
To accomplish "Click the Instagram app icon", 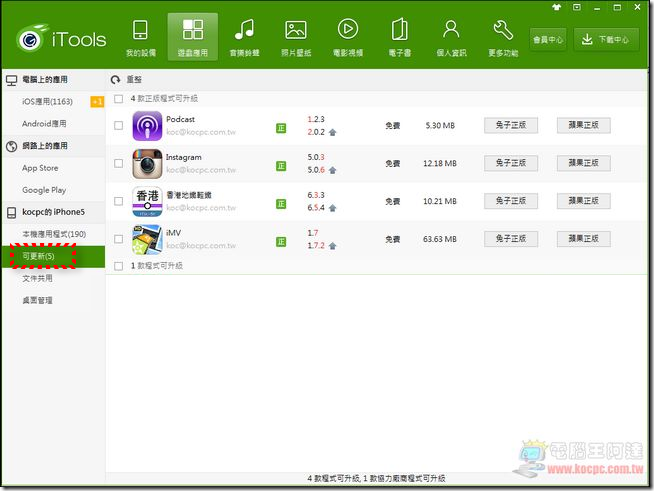I will coord(147,164).
